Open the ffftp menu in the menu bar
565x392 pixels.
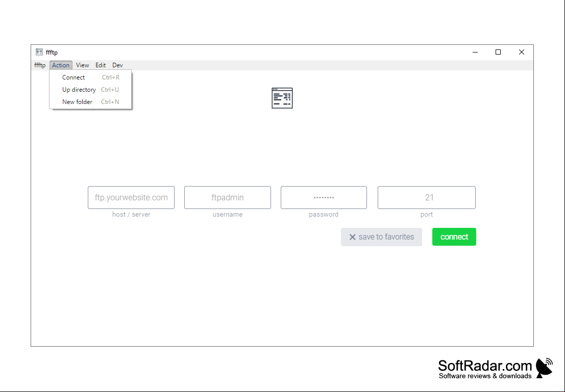tap(40, 65)
